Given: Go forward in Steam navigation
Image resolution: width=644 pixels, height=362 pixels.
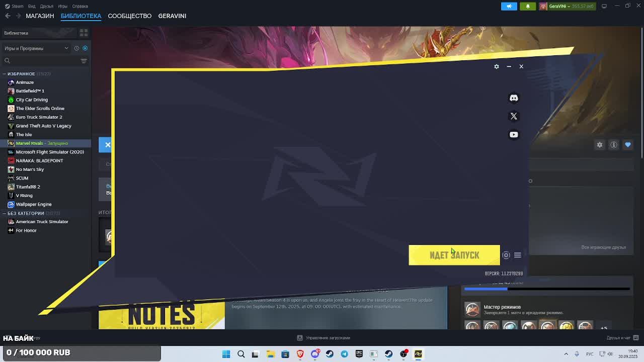Looking at the screenshot, I should coord(18,16).
